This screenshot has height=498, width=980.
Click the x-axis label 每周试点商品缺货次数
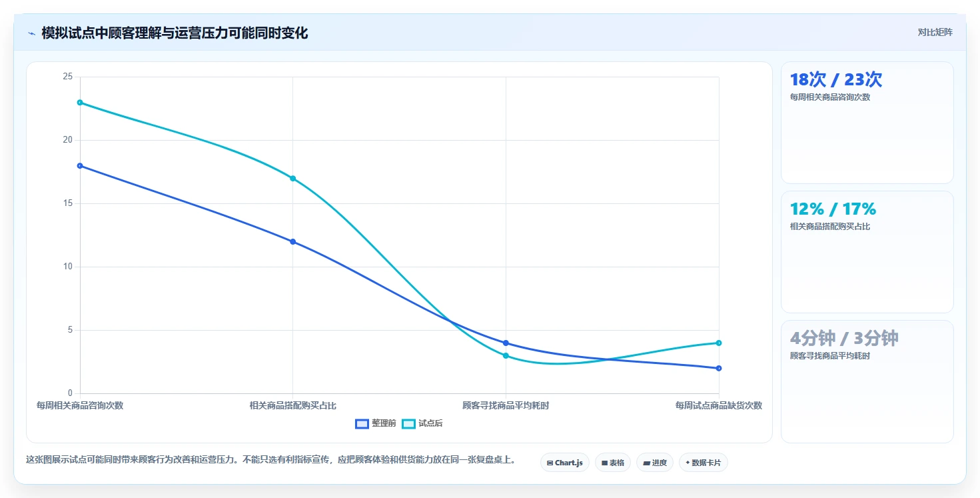pos(719,405)
